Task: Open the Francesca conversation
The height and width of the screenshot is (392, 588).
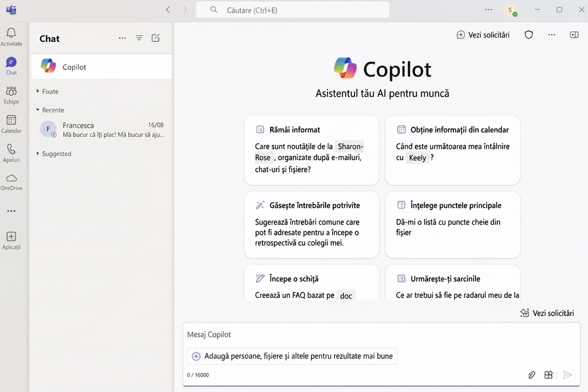Action: 101,129
